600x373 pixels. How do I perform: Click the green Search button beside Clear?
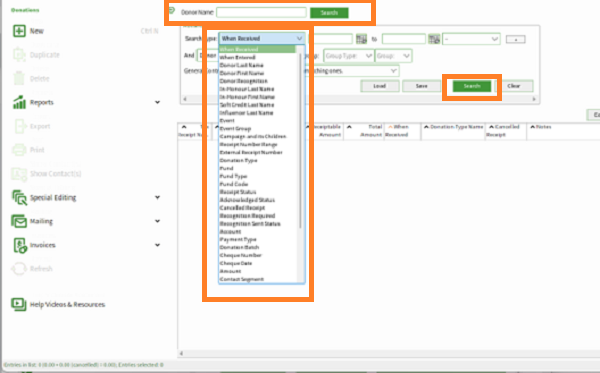(472, 86)
